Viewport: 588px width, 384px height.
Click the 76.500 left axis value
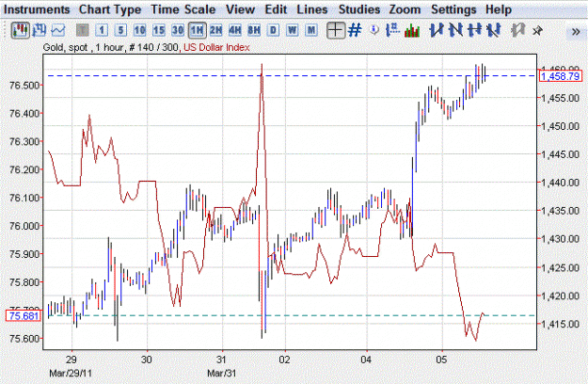(24, 85)
